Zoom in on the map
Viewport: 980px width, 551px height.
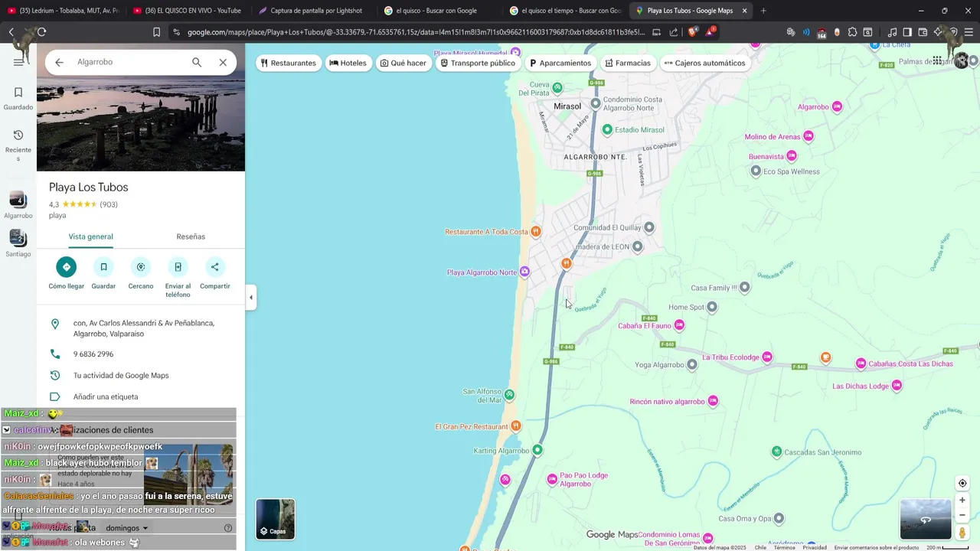962,500
